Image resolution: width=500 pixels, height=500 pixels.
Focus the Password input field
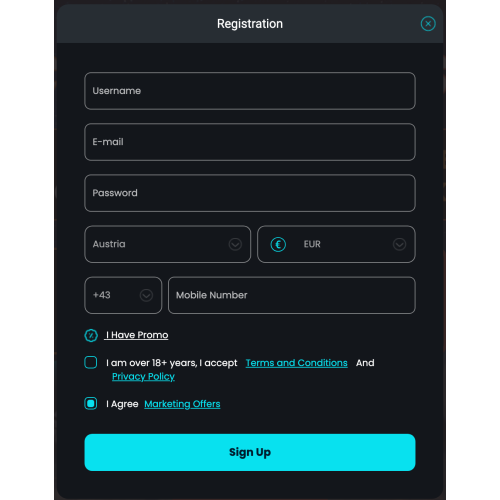click(x=250, y=193)
